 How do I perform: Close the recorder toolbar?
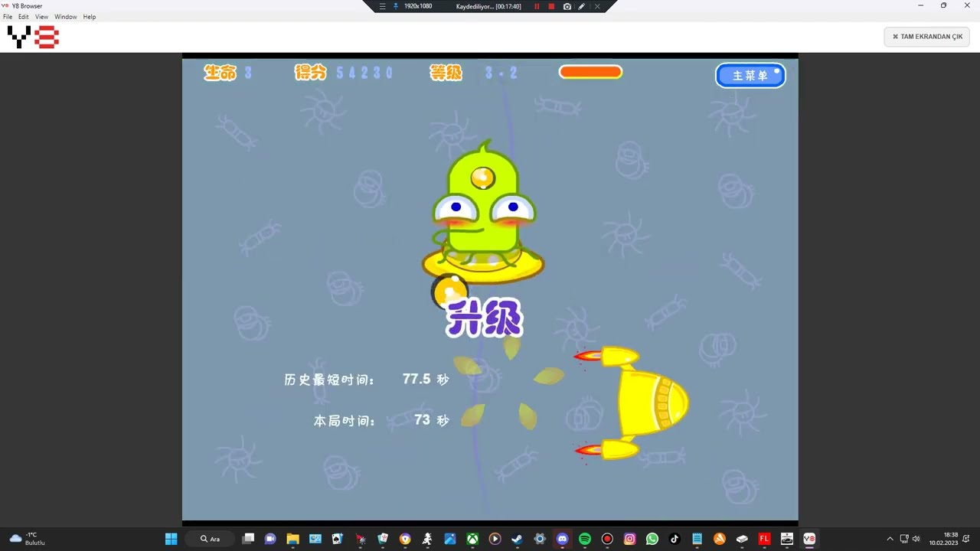click(597, 6)
